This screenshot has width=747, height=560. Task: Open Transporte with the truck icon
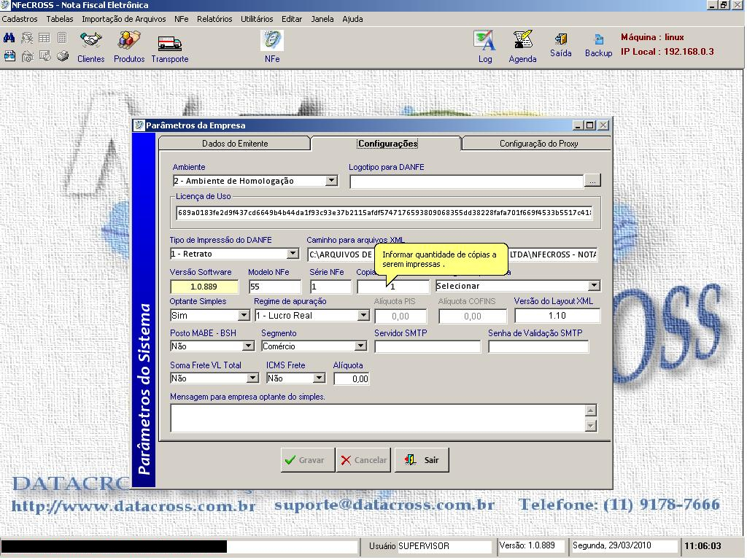170,47
